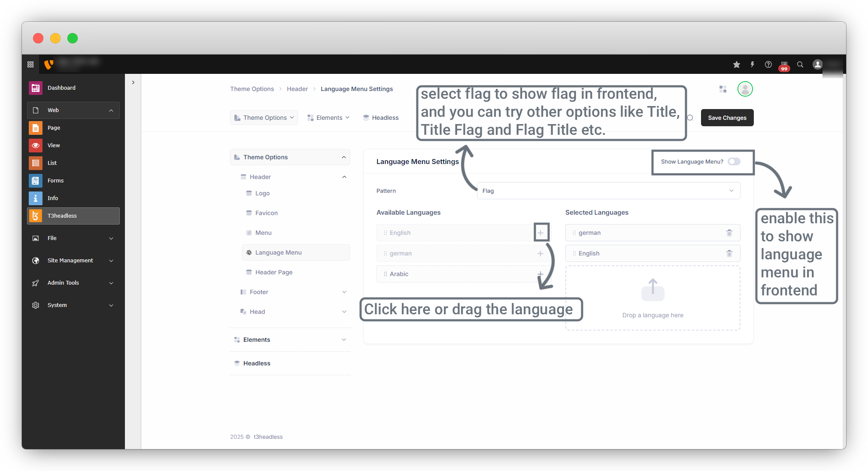Click the flush cache lightning icon
Viewport: 868px width, 471px height.
coord(753,64)
